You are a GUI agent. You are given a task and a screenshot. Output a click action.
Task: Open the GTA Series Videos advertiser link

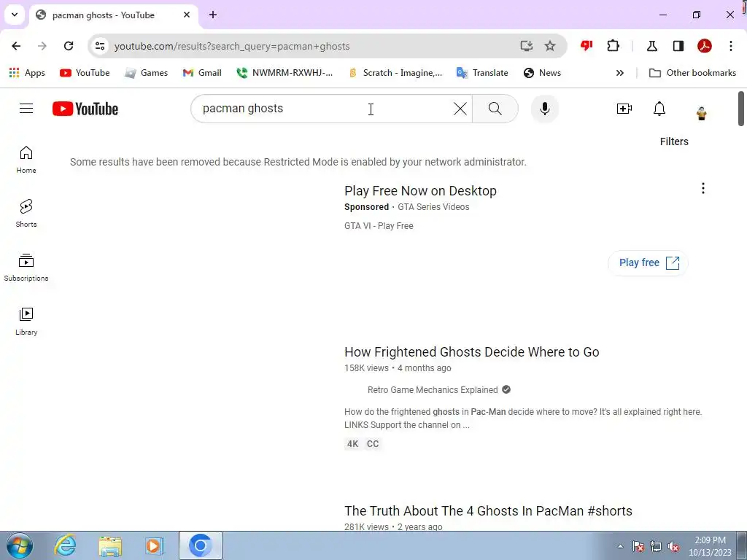point(433,207)
